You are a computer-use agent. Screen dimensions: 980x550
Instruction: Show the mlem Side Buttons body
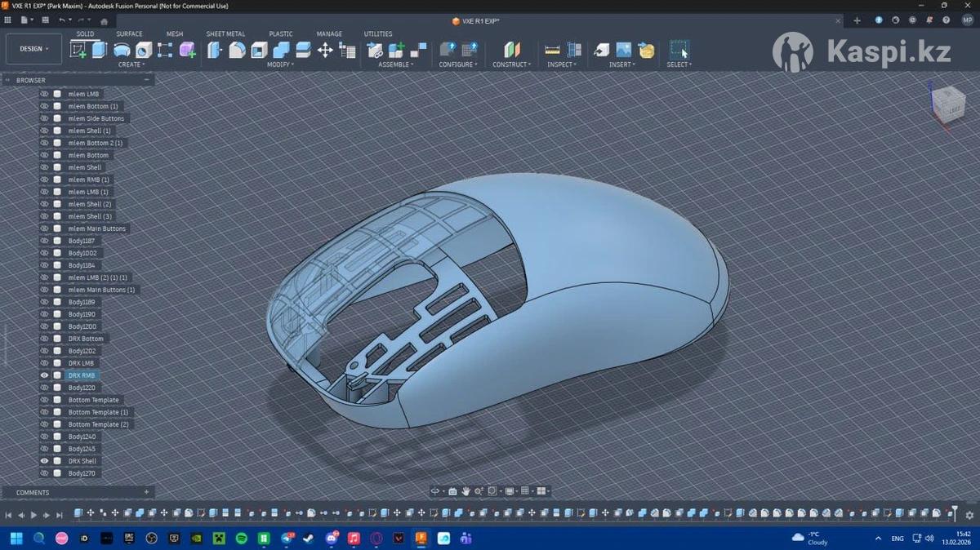[x=45, y=118]
